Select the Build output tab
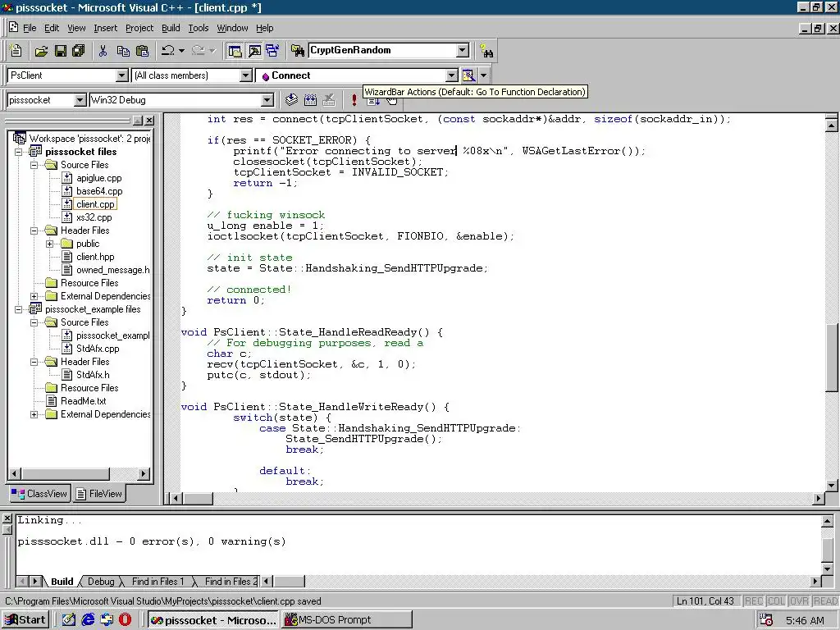The width and height of the screenshot is (840, 630). click(x=62, y=582)
